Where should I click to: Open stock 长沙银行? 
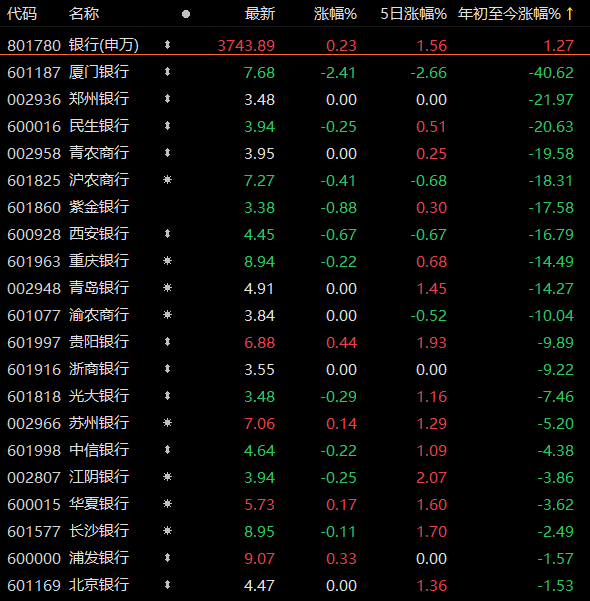(99, 531)
